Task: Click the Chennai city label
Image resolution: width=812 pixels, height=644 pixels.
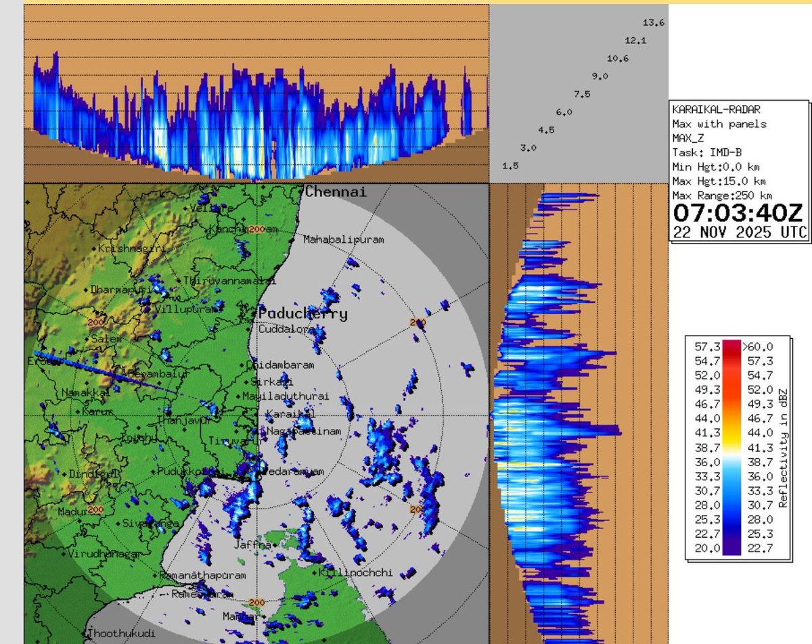Action: pos(336,192)
